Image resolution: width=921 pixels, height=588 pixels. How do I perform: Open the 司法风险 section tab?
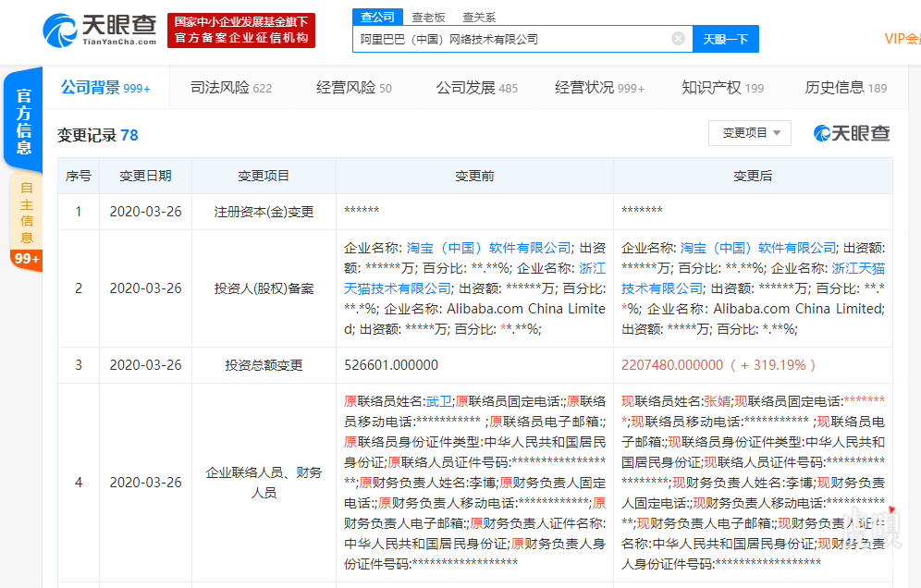[x=230, y=88]
